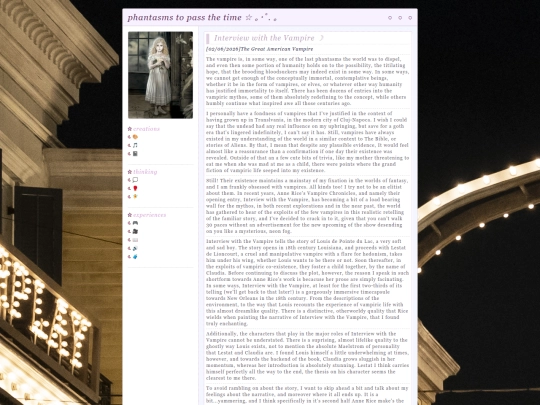Open the blue icon link ending the experiences list

click(x=135, y=257)
